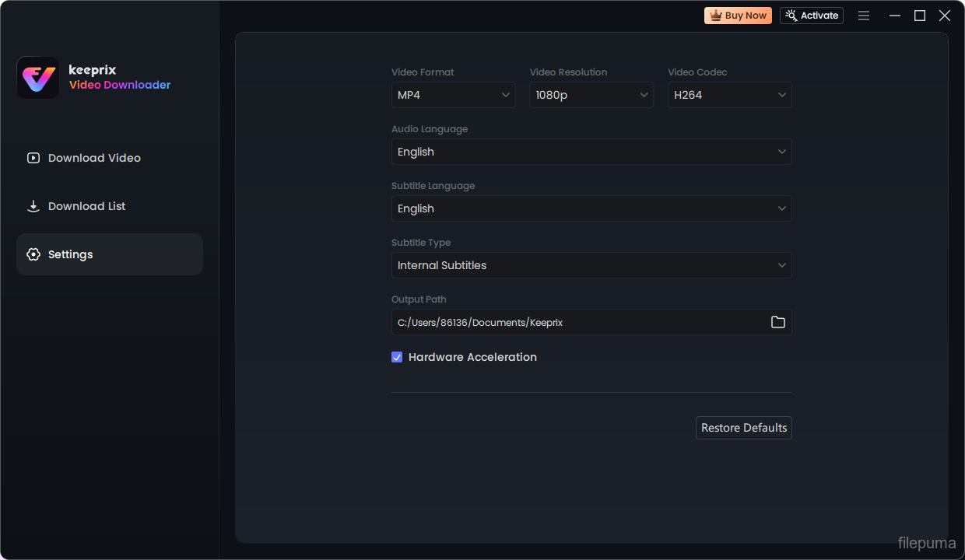Expand the Subtitle Type dropdown
The width and height of the screenshot is (965, 560).
[591, 265]
